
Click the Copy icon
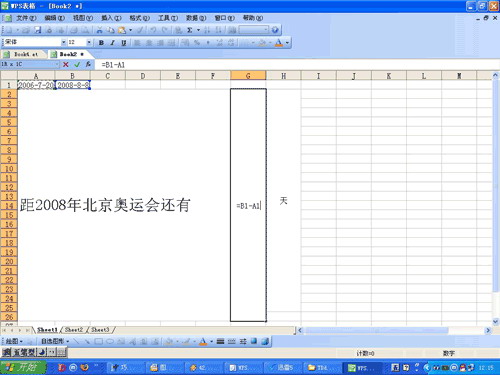(x=111, y=30)
